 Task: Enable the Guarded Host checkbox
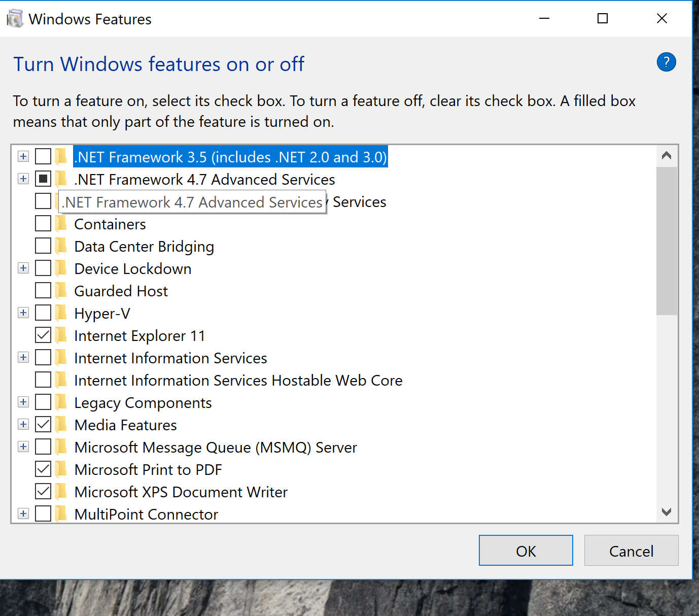[x=43, y=290]
